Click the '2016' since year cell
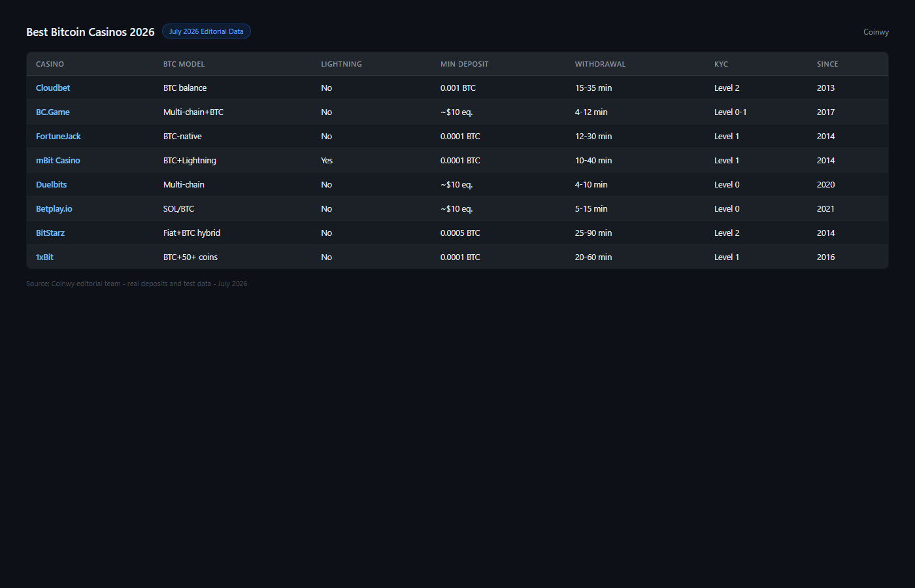This screenshot has height=588, width=915. (x=825, y=257)
